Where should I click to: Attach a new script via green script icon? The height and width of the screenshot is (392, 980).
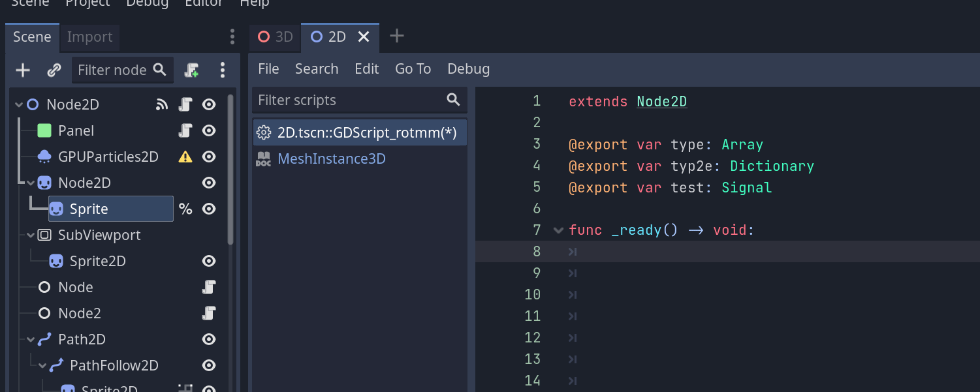(x=191, y=70)
